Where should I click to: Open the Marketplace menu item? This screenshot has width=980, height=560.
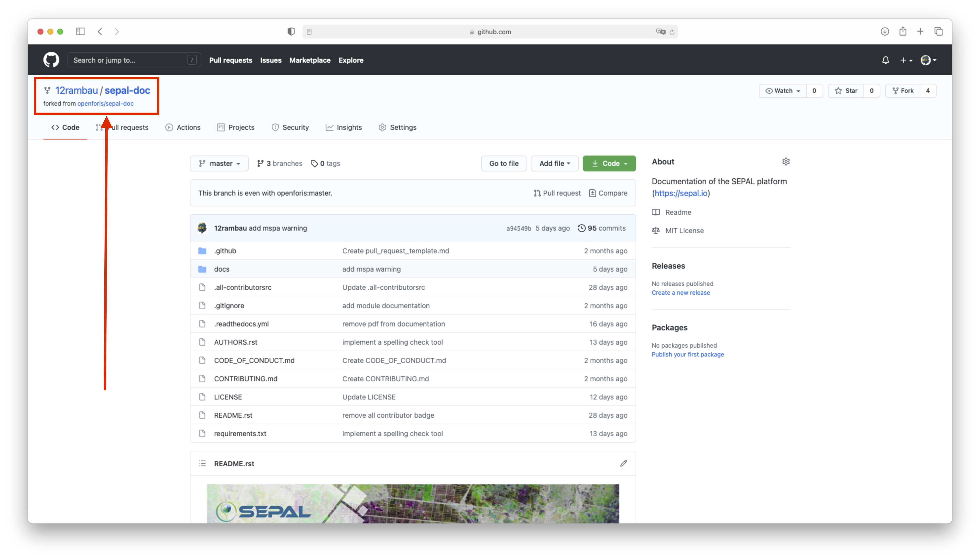310,60
